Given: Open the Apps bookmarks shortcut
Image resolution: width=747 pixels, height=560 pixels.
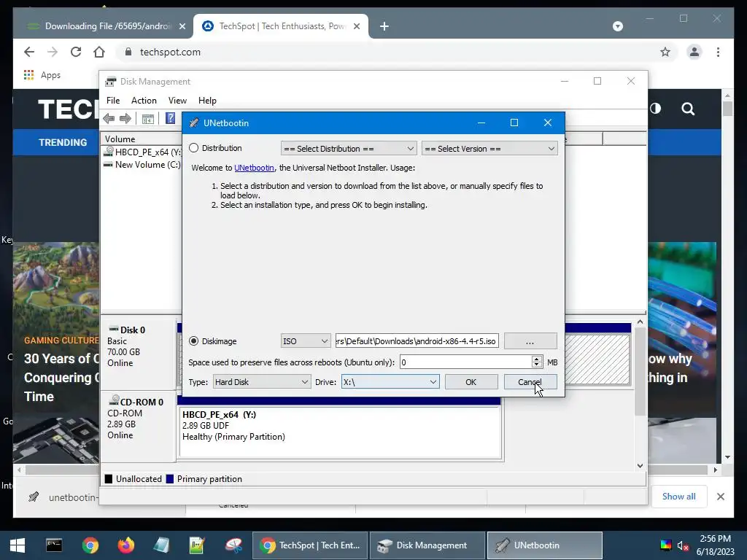Looking at the screenshot, I should coord(42,75).
